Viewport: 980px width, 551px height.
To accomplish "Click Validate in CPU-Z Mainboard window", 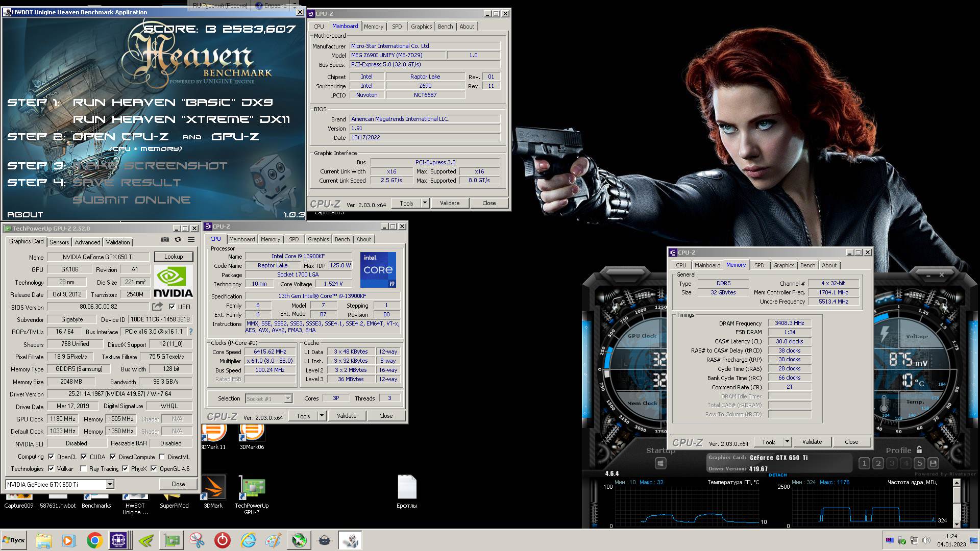I will [x=450, y=203].
